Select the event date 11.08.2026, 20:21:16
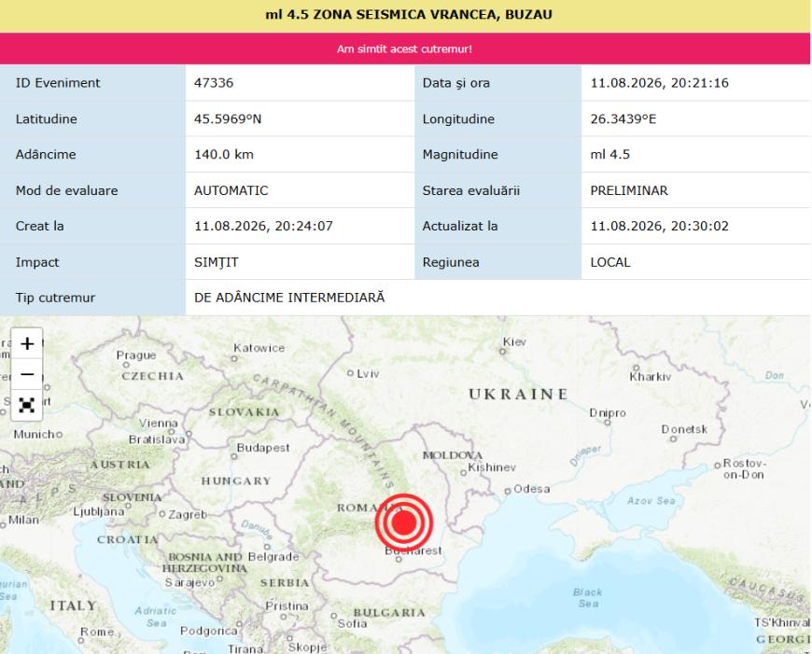The width and height of the screenshot is (812, 654). click(659, 83)
